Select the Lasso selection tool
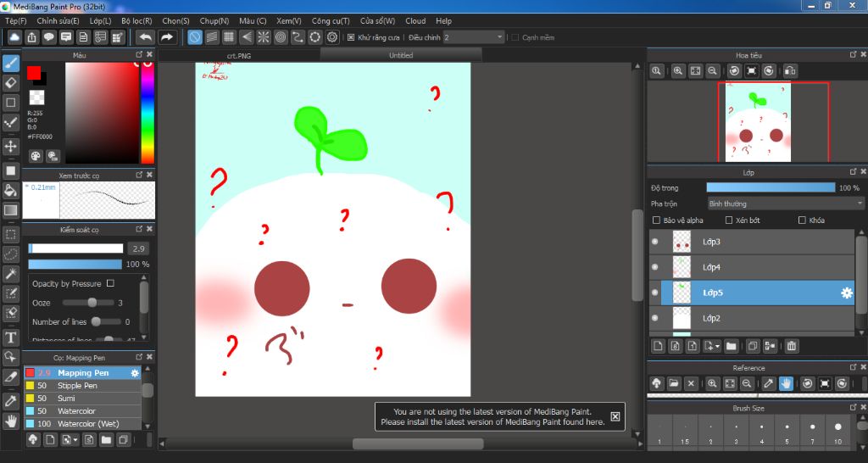The width and height of the screenshot is (868, 463). pos(10,254)
